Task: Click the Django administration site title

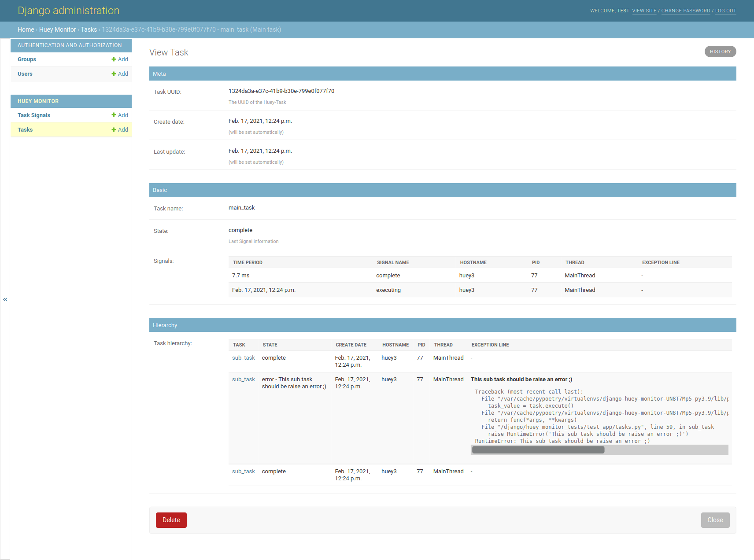Action: click(68, 11)
